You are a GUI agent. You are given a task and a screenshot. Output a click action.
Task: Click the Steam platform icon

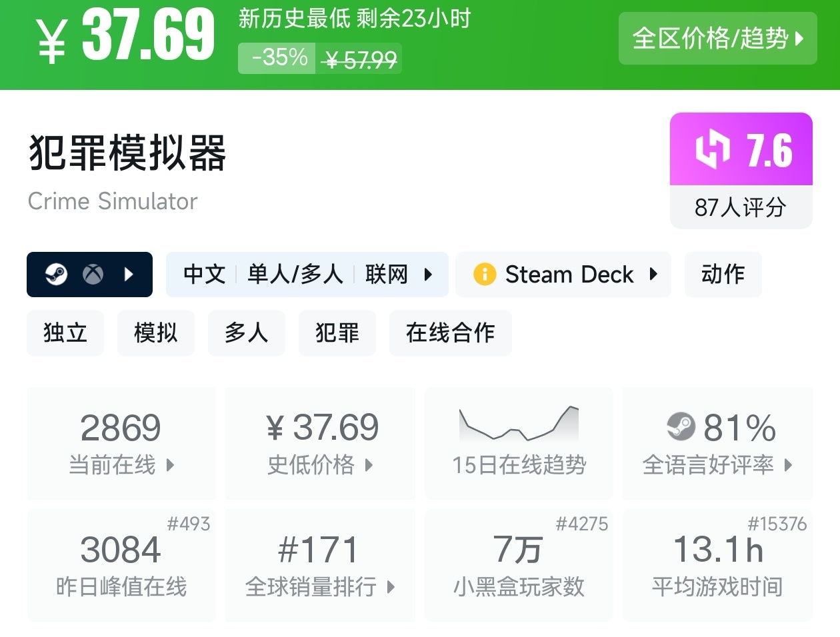(x=57, y=274)
